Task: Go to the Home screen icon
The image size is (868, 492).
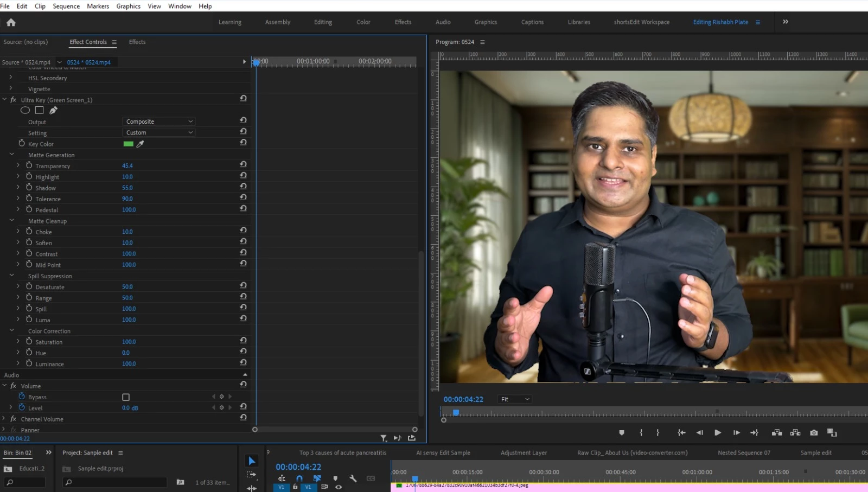Action: 11,22
